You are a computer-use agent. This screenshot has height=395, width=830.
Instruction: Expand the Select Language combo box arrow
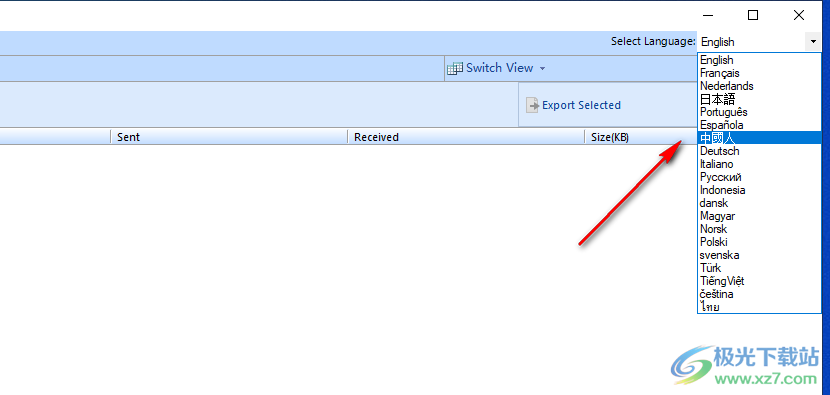pyautogui.click(x=813, y=41)
